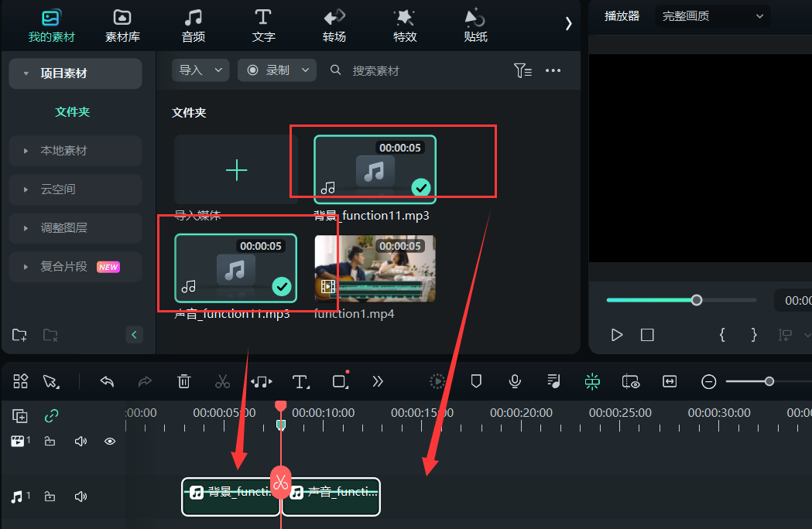
Task: Click the three-dot more options button
Action: pyautogui.click(x=553, y=70)
